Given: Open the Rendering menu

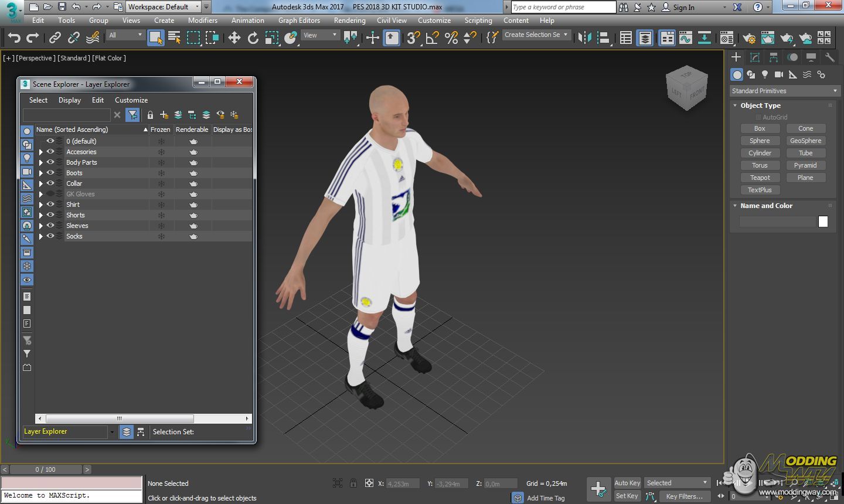Looking at the screenshot, I should click(349, 21).
